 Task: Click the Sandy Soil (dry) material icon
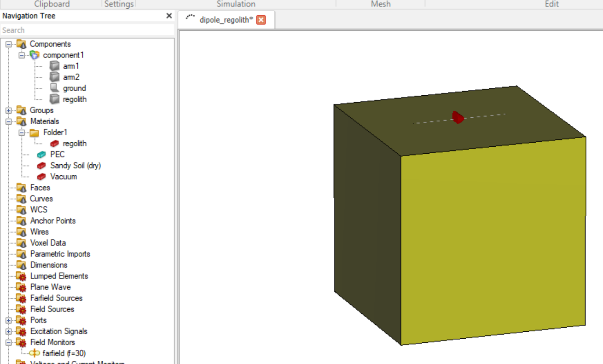pos(42,166)
